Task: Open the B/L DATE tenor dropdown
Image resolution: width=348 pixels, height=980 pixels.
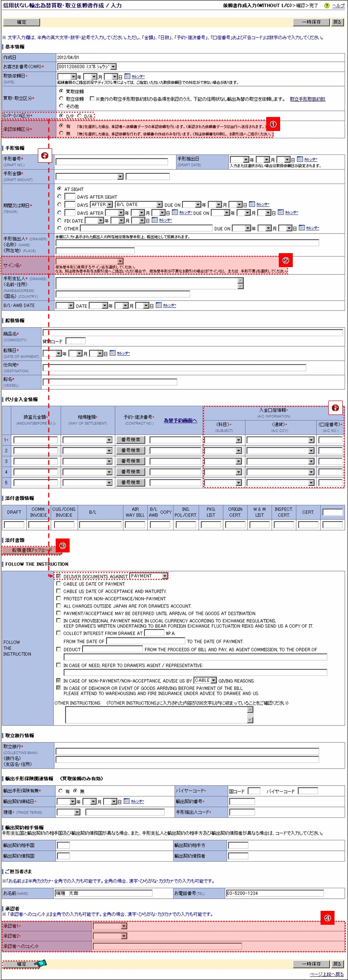Action: pos(139,204)
